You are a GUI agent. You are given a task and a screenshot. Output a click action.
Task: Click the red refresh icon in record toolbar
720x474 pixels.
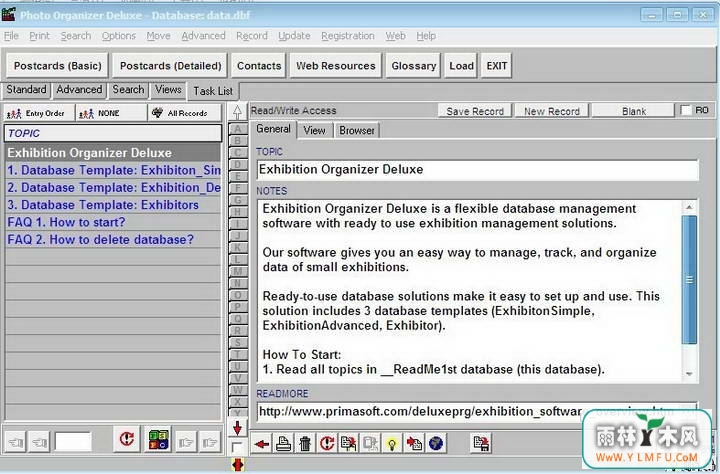pos(326,444)
